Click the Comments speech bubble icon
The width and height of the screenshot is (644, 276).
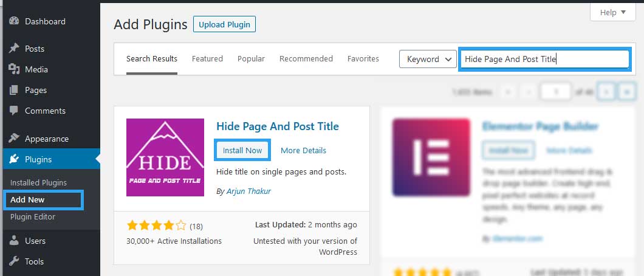click(x=14, y=111)
